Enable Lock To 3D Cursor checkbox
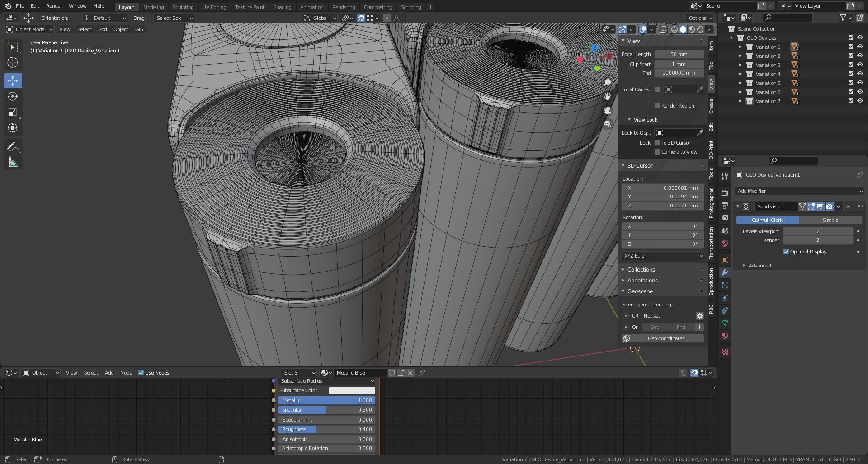The width and height of the screenshot is (868, 464). tap(657, 143)
